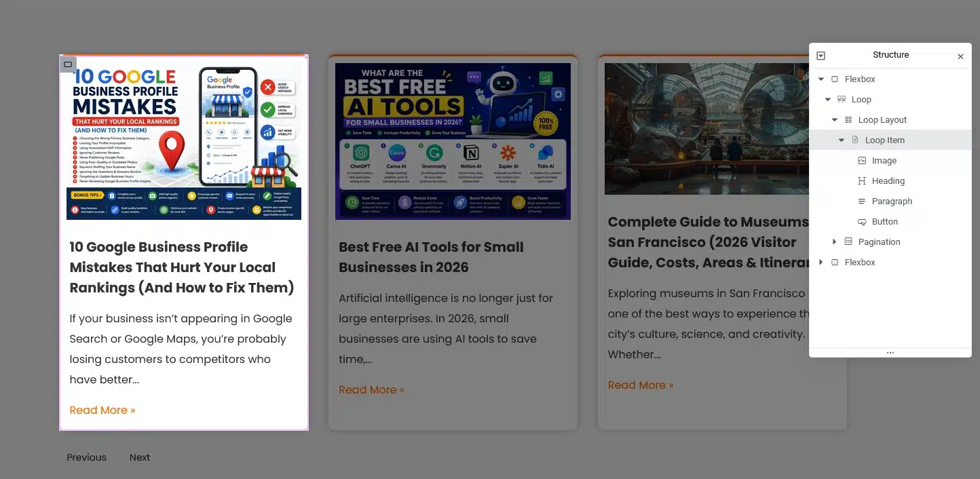Click Read More on Museums card
Screen dimensions: 980x479
(x=641, y=385)
